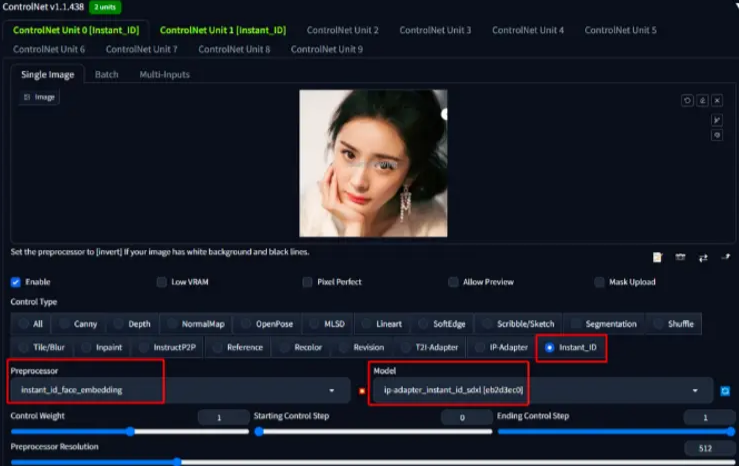Click the webcam camera icon
The height and width of the screenshot is (466, 739).
pyautogui.click(x=680, y=257)
